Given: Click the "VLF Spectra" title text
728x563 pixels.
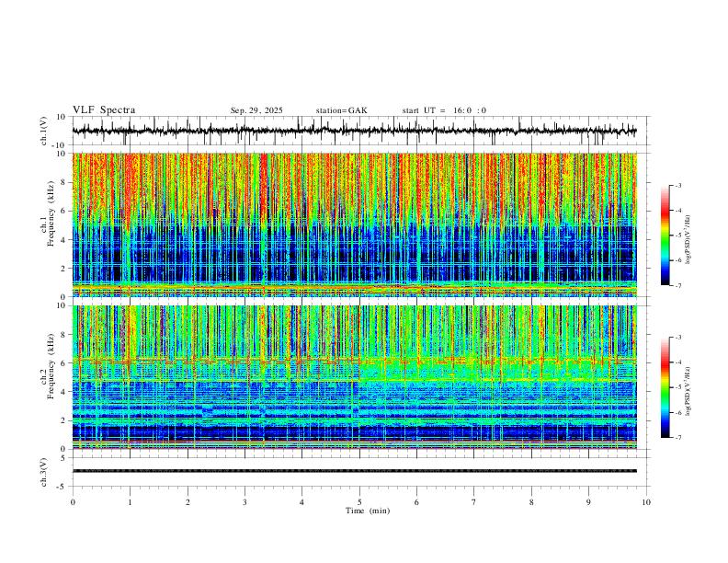Looking at the screenshot, I should (x=104, y=110).
